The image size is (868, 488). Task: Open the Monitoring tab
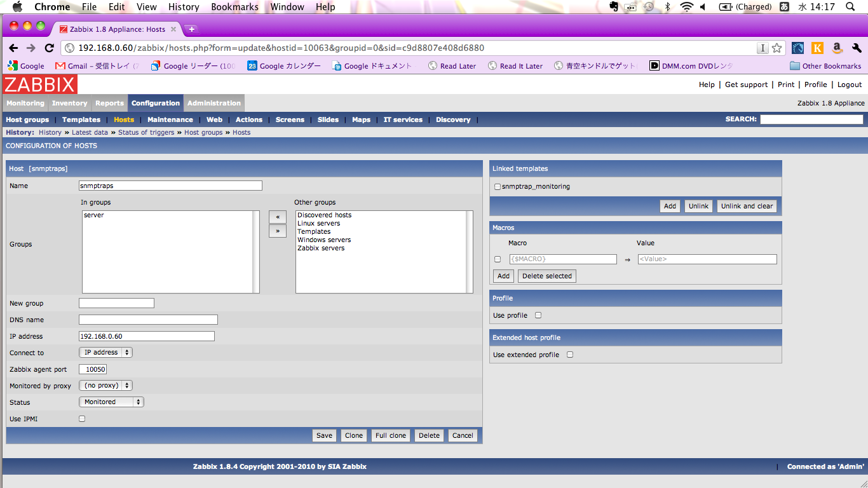point(25,103)
